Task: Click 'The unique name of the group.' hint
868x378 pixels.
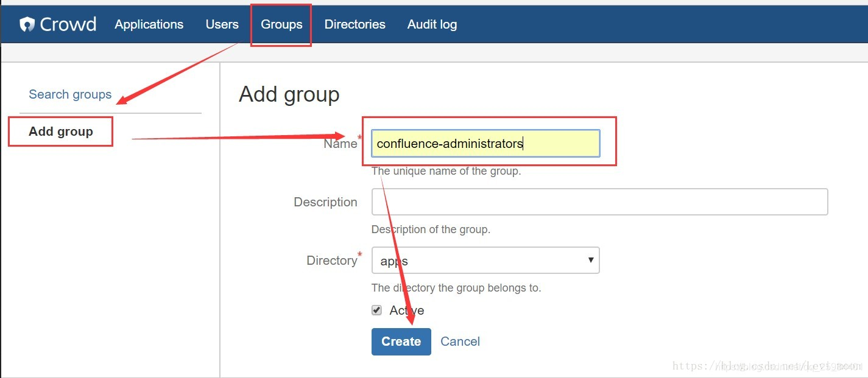Action: [x=446, y=171]
